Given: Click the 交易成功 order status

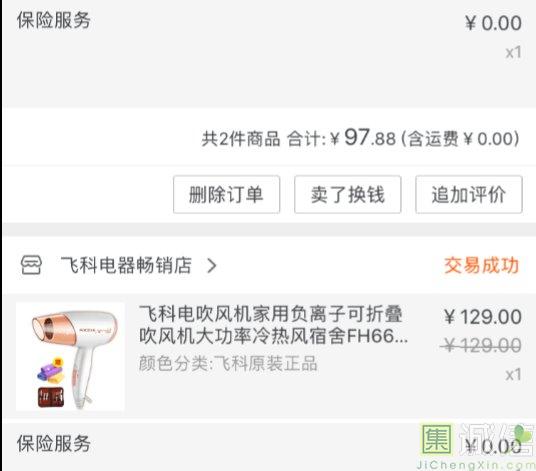Looking at the screenshot, I should (x=481, y=265).
